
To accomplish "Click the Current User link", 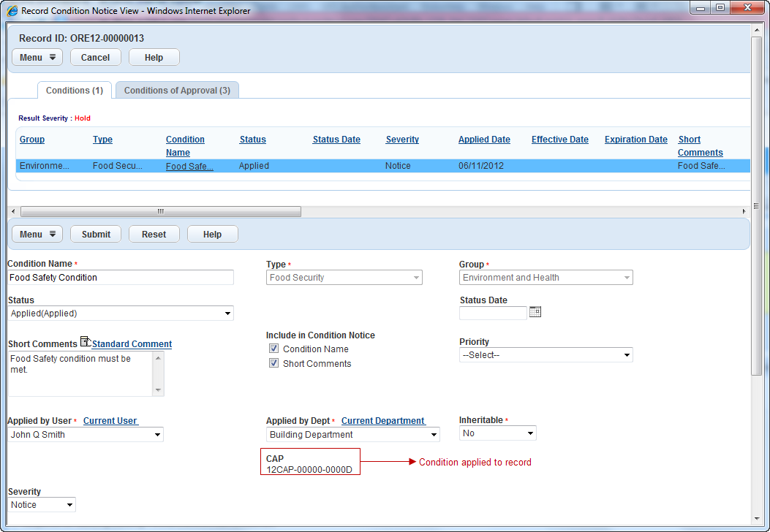I will click(x=110, y=421).
